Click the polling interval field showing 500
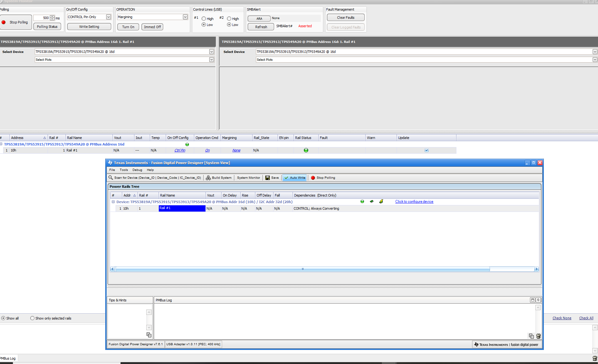Viewport: 598px width, 364px height. (x=42, y=18)
